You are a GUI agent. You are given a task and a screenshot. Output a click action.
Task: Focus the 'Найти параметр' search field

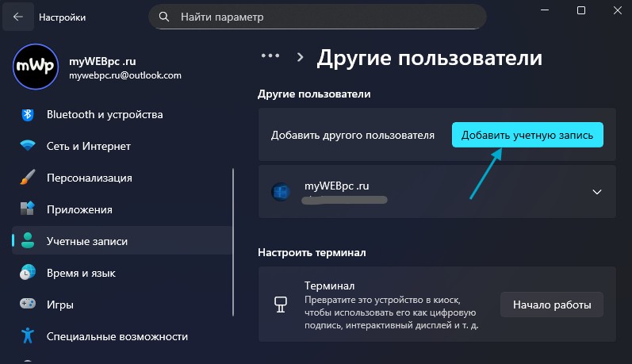click(318, 17)
